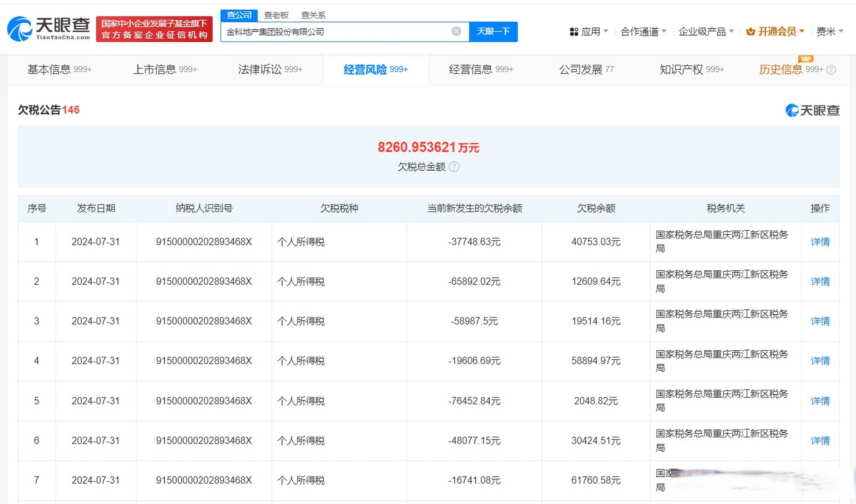856x504 pixels.
Task: Click the 纳税人识别号 column header
Action: click(204, 208)
